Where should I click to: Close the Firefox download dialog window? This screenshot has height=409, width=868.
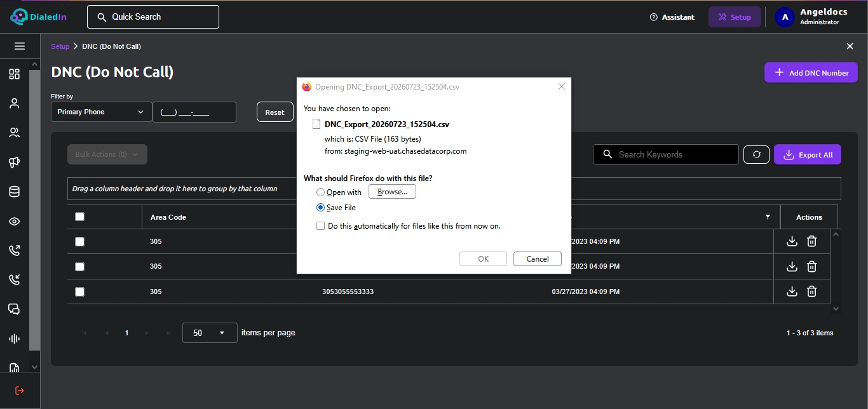[x=561, y=86]
